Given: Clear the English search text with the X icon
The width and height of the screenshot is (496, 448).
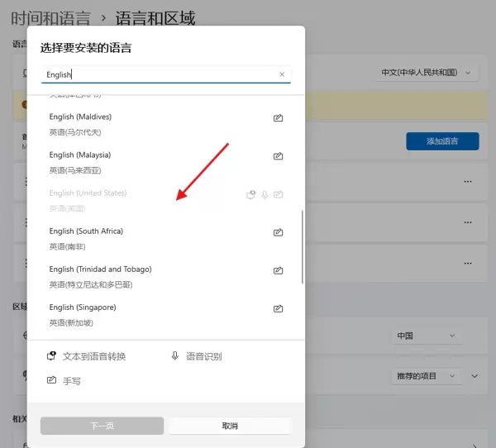Looking at the screenshot, I should click(281, 74).
